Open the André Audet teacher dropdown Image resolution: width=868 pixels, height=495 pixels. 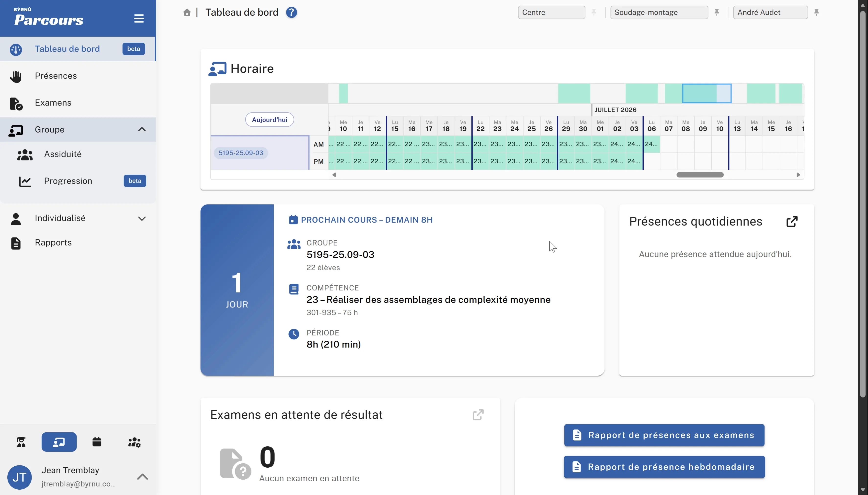(x=770, y=12)
